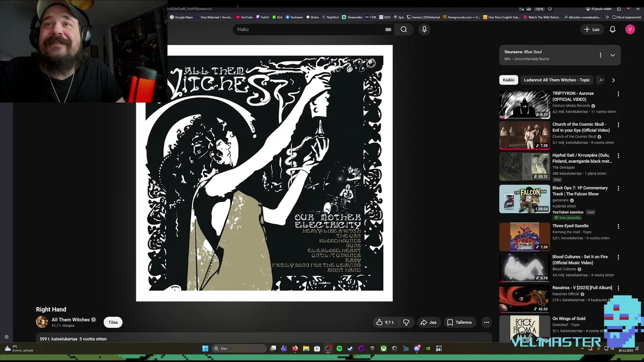
Task: Open Restream bookmark
Action: tap(294, 17)
